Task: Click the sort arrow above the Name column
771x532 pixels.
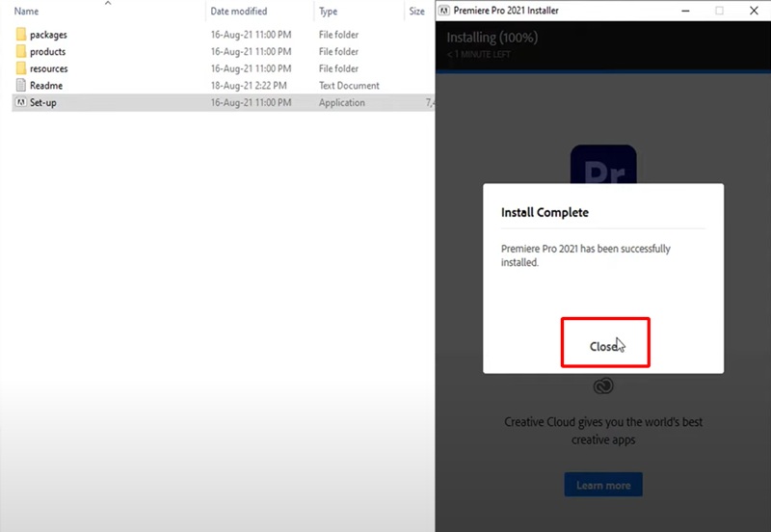Action: 108,3
